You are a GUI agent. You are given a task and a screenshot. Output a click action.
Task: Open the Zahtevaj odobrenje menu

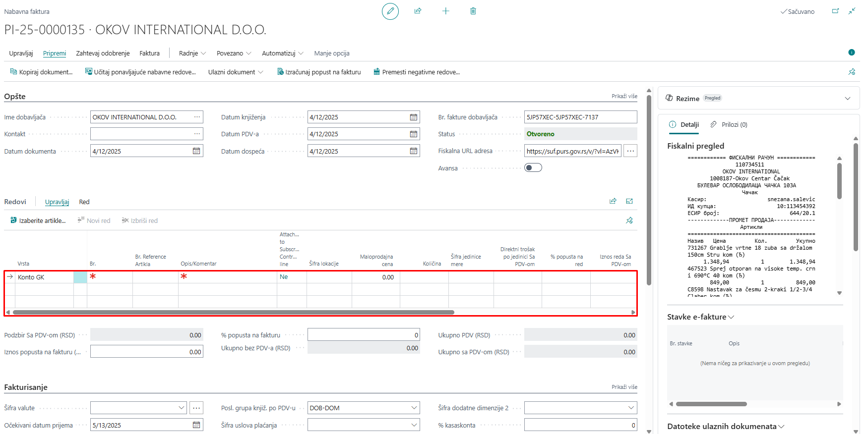coord(103,53)
